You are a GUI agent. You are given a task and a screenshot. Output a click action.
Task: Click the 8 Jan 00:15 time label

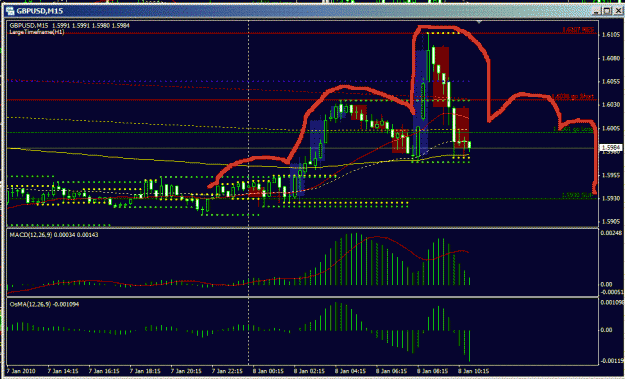(x=268, y=371)
